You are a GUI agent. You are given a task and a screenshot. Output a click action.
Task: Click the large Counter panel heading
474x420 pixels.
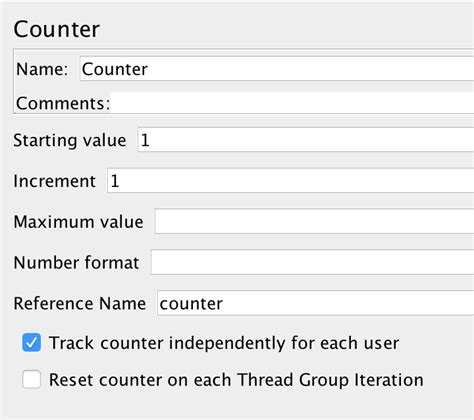(x=56, y=29)
